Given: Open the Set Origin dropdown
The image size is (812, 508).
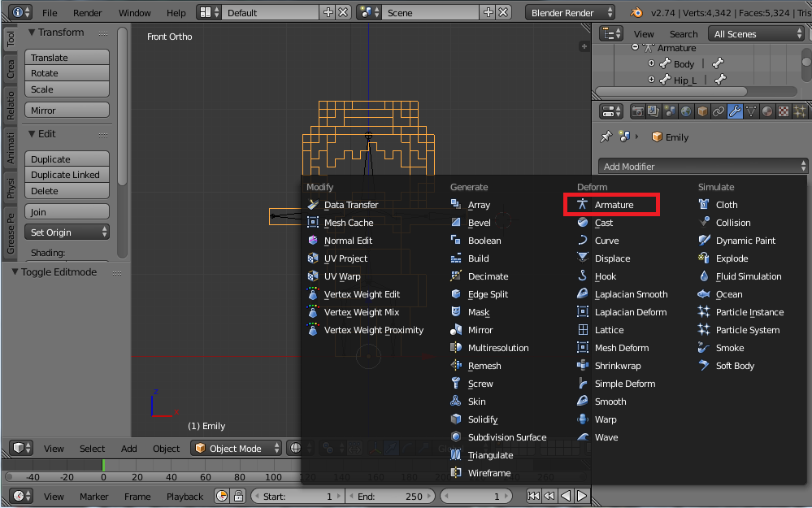Looking at the screenshot, I should (67, 232).
